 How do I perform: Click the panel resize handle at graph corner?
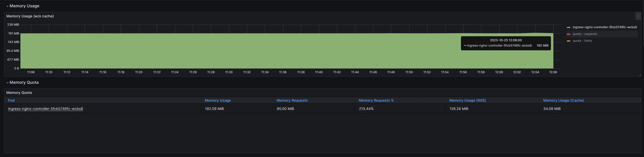(640, 75)
